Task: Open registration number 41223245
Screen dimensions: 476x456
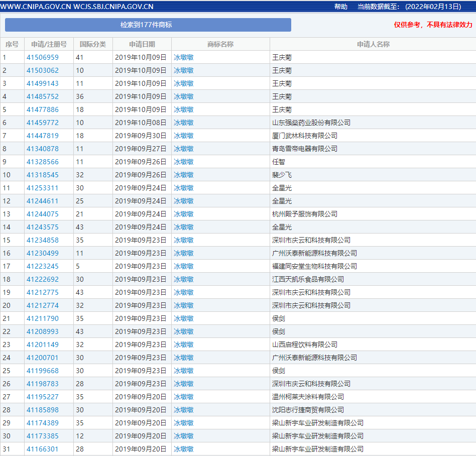Action: pos(43,266)
